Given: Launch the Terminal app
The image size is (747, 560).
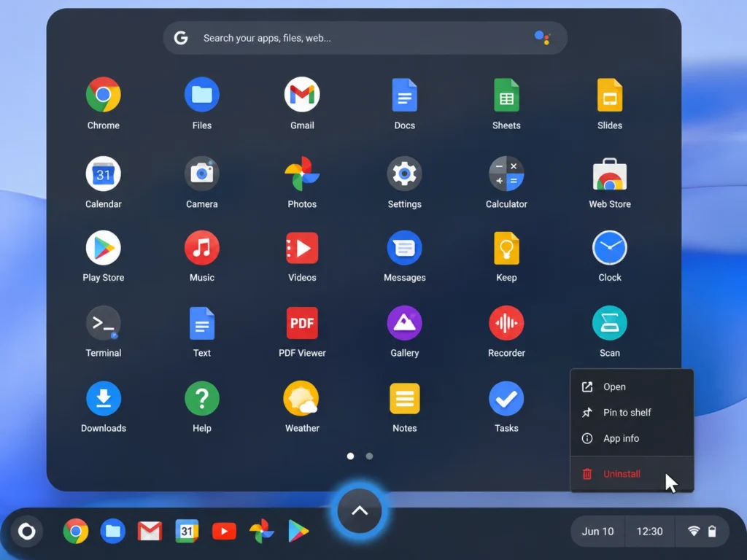Looking at the screenshot, I should click(104, 323).
